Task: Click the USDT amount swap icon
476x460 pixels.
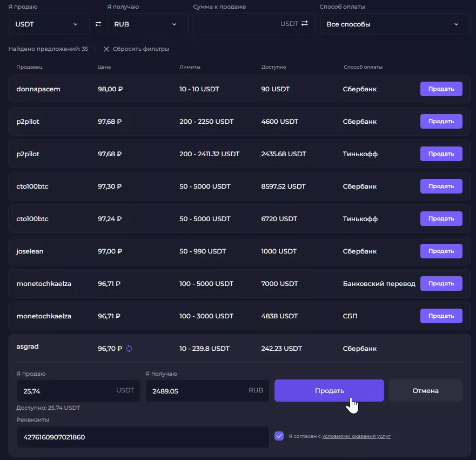Action: click(x=305, y=23)
